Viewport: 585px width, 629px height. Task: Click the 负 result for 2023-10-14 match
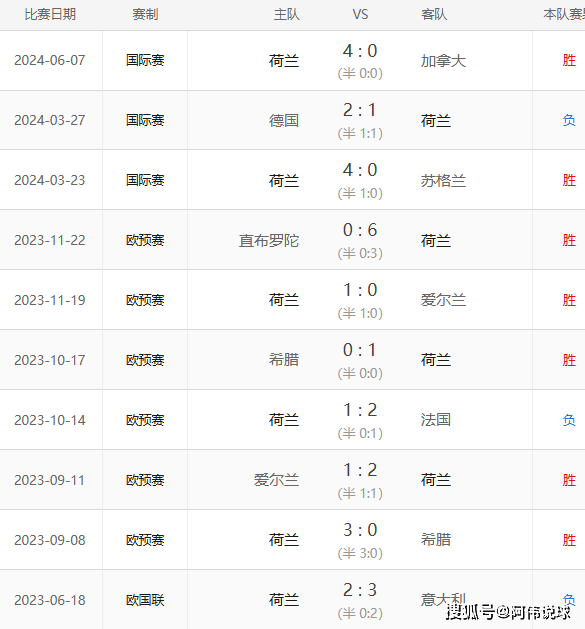pyautogui.click(x=569, y=420)
